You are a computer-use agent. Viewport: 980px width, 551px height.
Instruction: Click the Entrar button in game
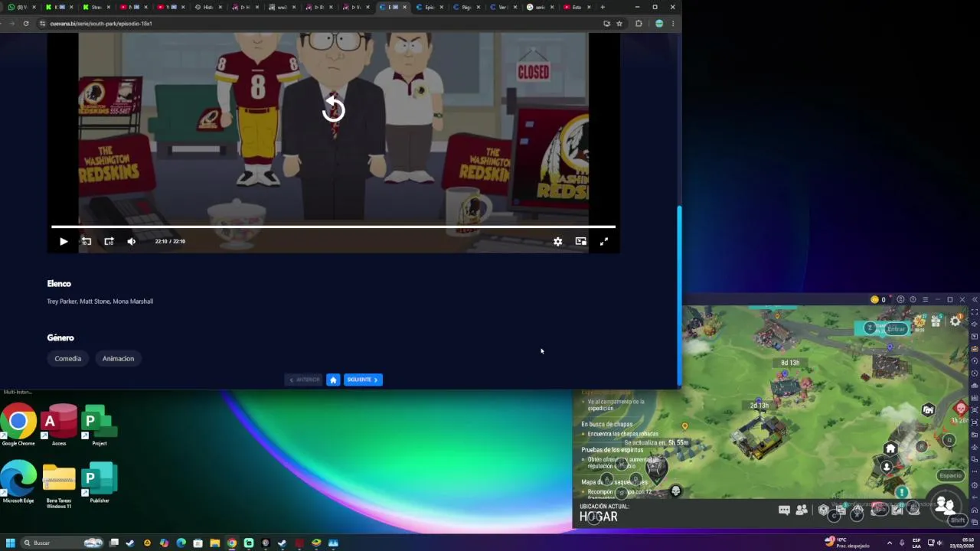coord(896,329)
